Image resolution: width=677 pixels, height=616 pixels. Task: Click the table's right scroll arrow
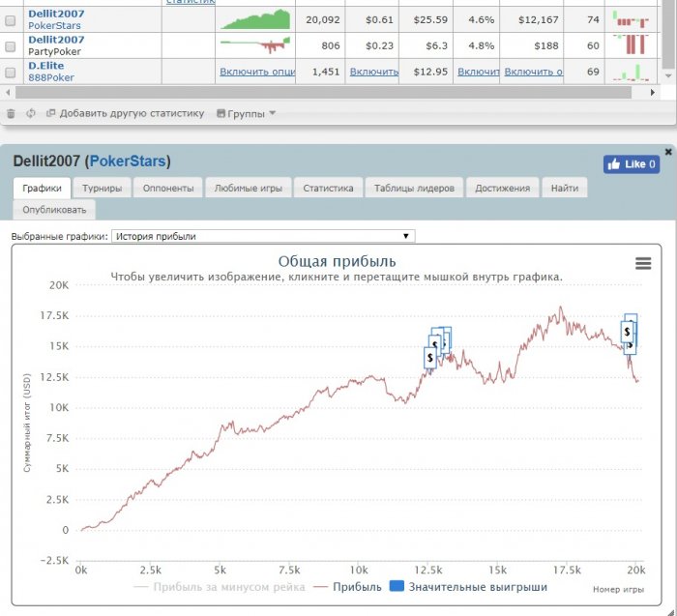click(x=653, y=93)
